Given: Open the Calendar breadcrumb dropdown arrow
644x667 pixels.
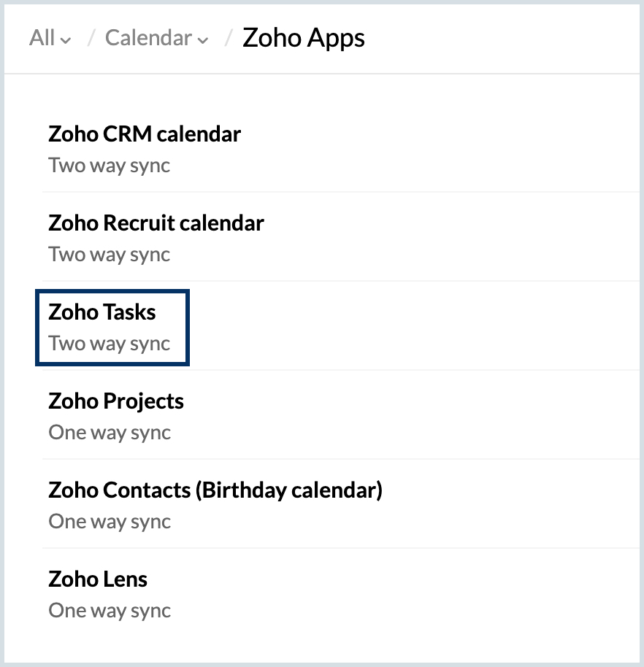Looking at the screenshot, I should 202,41.
